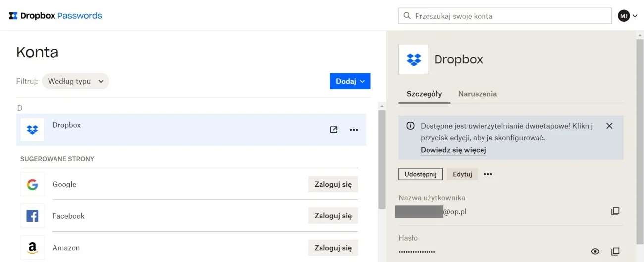
Task: Click the Dropbox Passwords logo
Action: [55, 16]
